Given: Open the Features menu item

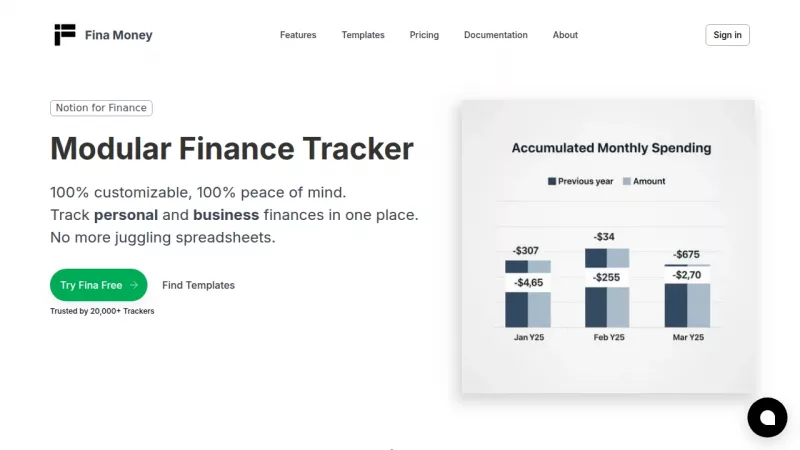Looking at the screenshot, I should pos(298,35).
